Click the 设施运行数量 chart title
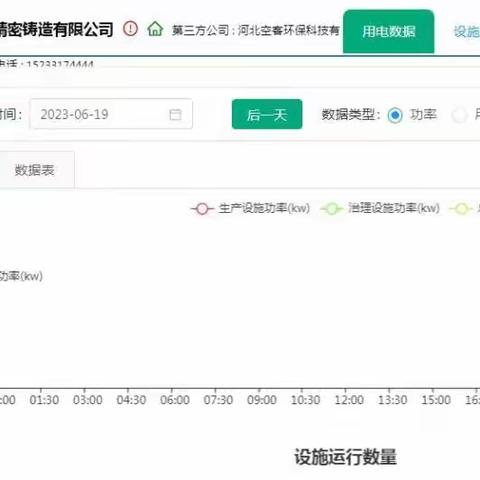This screenshot has height=480, width=480. pos(346,457)
